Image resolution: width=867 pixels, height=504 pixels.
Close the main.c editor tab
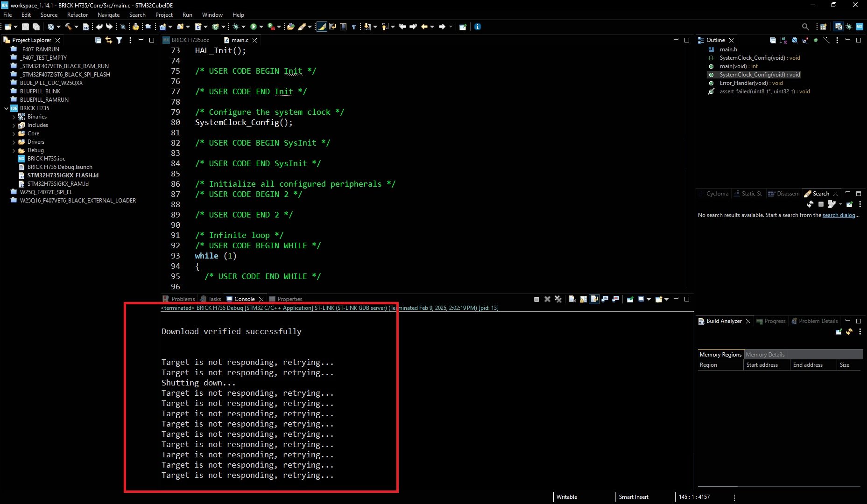tap(255, 40)
